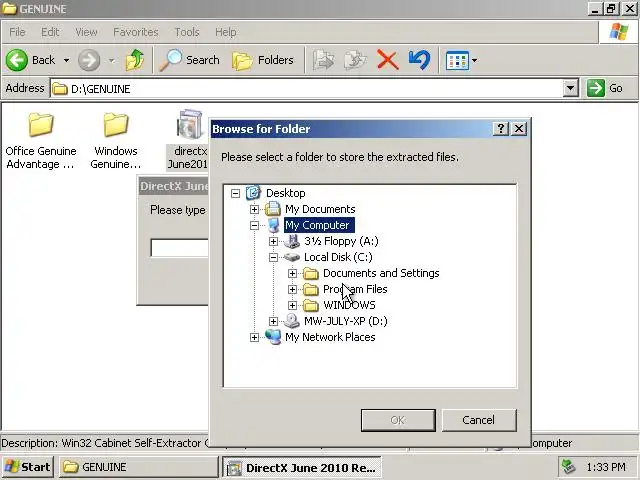Open the Address bar dropdown arrow
The width and height of the screenshot is (640, 480).
(x=570, y=88)
